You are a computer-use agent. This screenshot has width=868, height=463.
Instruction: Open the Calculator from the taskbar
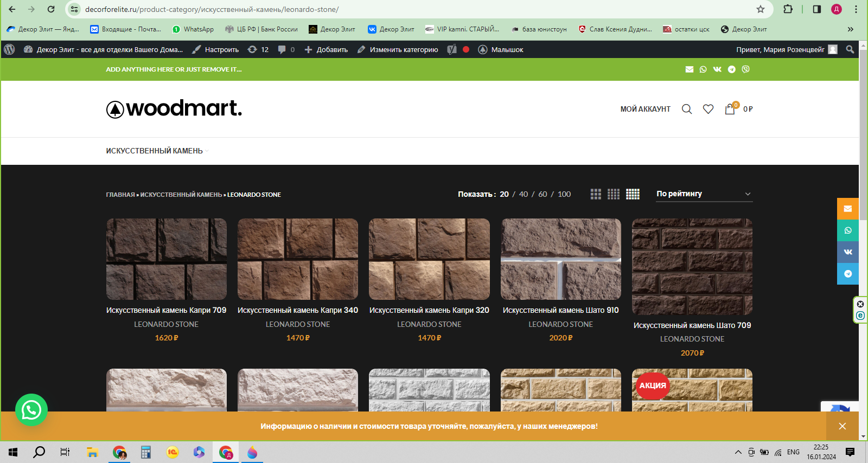point(145,452)
